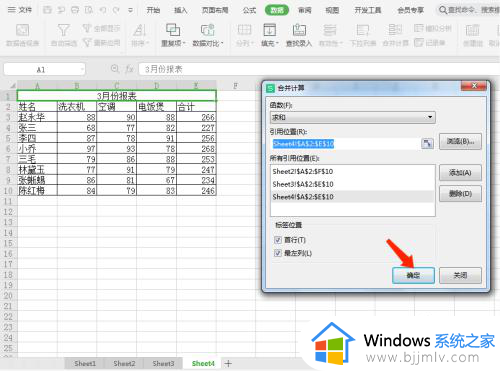Switch to the 审阅 ribbon tab
Image resolution: width=500 pixels, height=371 pixels.
304,10
